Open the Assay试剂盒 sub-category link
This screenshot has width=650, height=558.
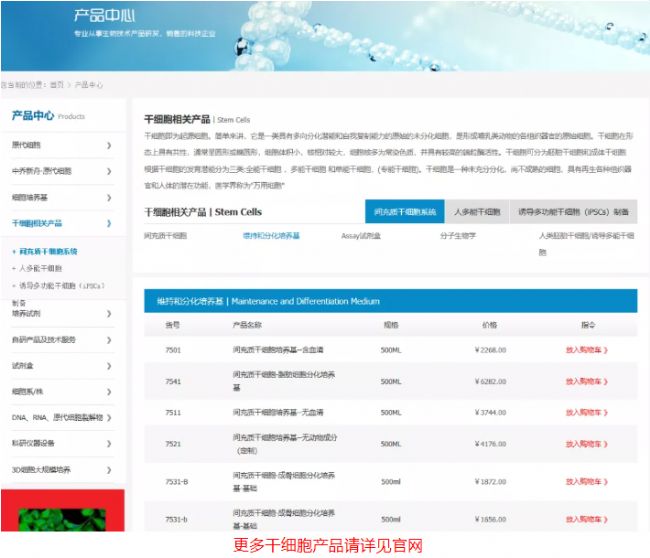(x=361, y=236)
